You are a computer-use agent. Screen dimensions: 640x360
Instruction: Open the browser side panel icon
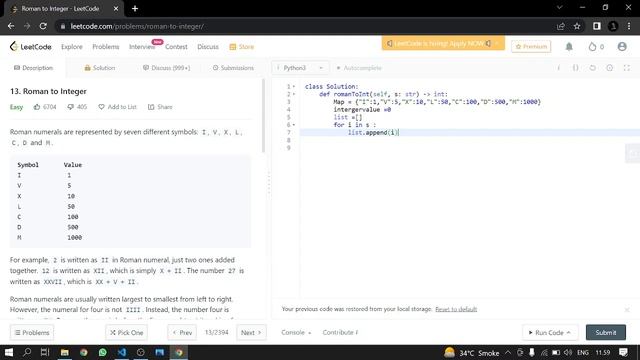coord(597,26)
